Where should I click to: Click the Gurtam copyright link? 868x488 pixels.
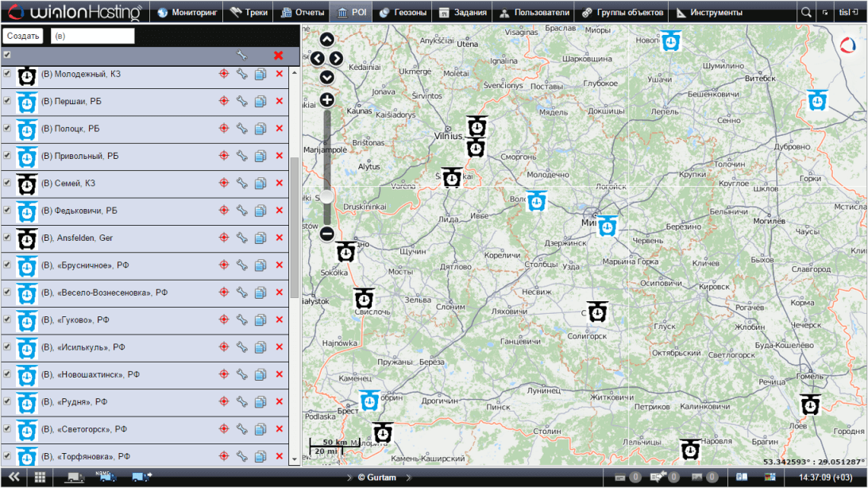377,478
